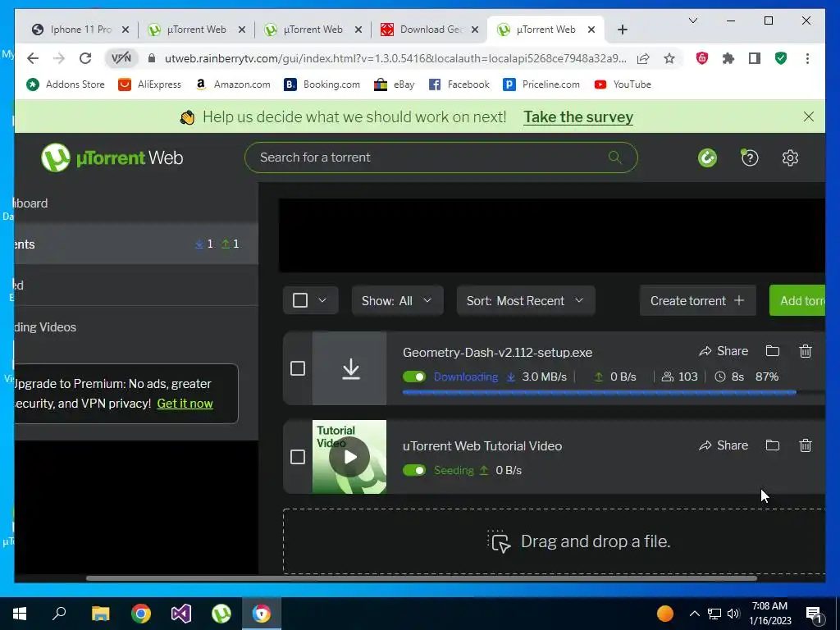The image size is (840, 630).
Task: Open the Dashboard sidebar item
Action: (137, 203)
